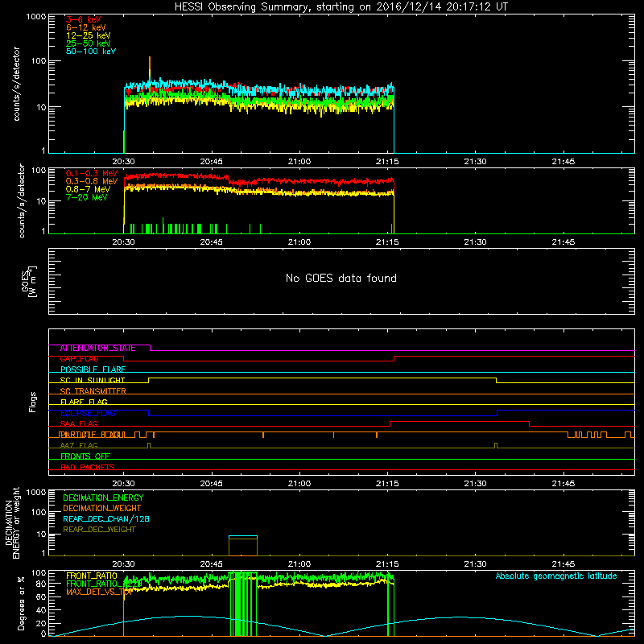The width and height of the screenshot is (644, 644).
Task: Select the ECLIPSE_FLAG label
Action: point(88,413)
